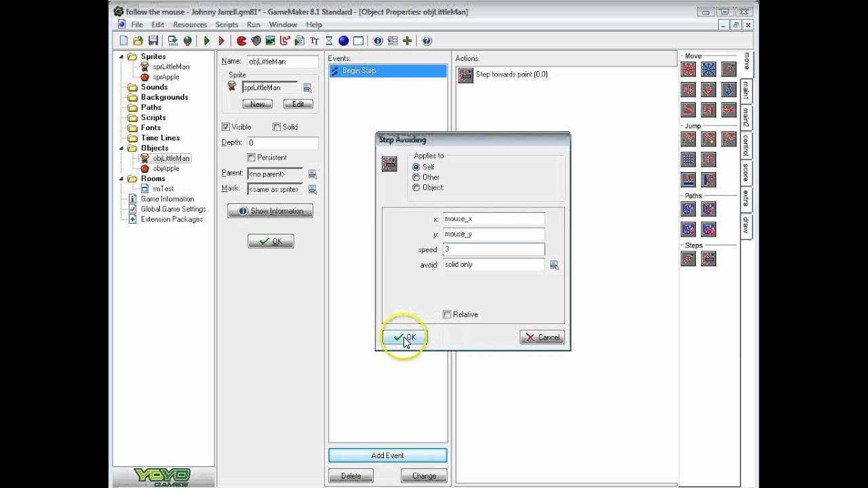Open Game Information toolbar icon
Screen dimensions: 868x488
tap(378, 41)
